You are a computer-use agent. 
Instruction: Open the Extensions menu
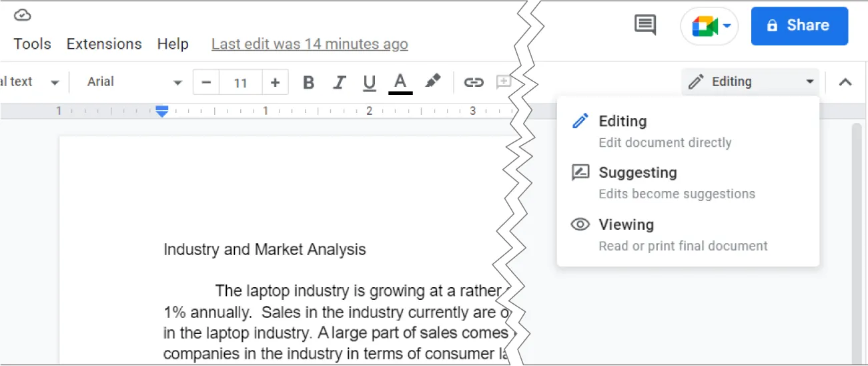click(x=104, y=44)
